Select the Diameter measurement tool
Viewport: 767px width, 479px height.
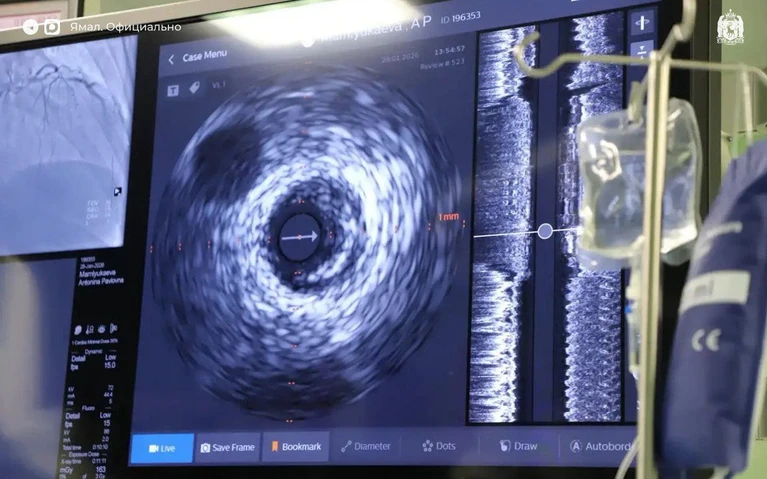[x=365, y=446]
